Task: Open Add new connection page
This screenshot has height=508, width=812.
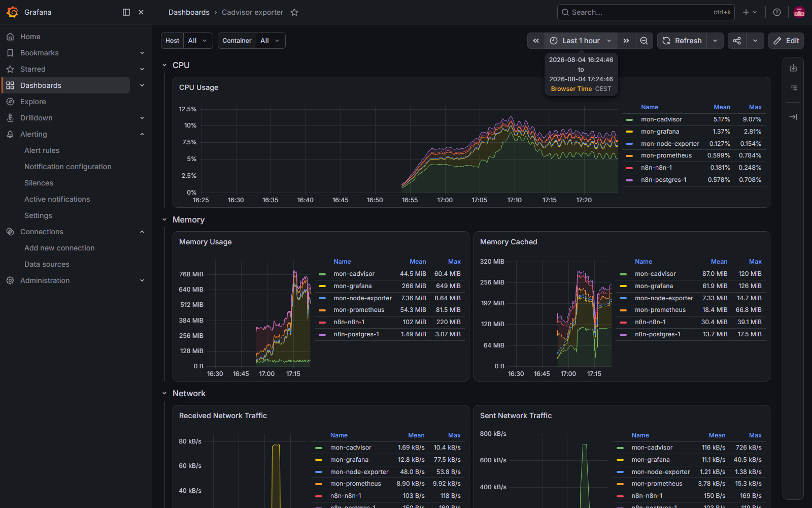Action: coord(59,248)
